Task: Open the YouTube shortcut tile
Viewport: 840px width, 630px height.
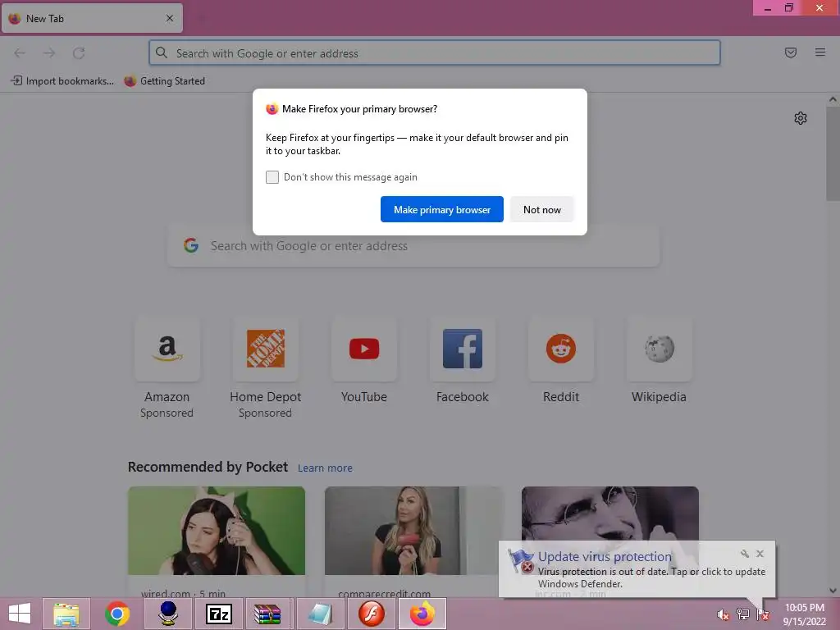Action: [363, 349]
